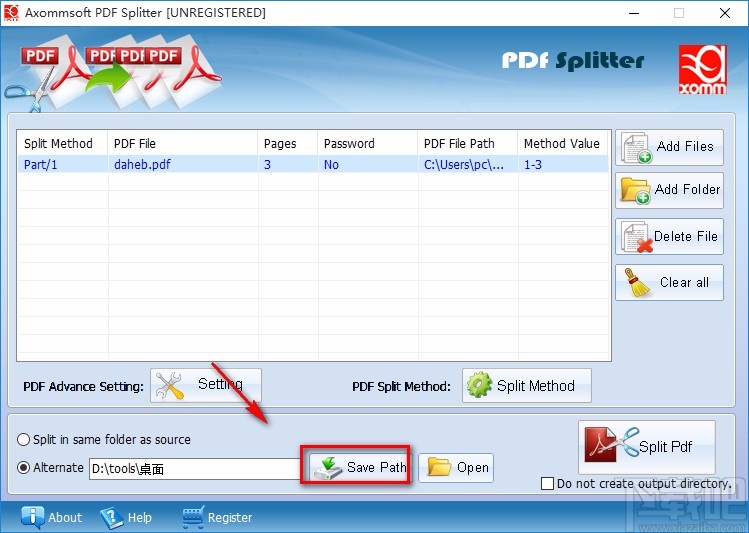This screenshot has width=749, height=533.
Task: Click the Save Path button
Action: click(x=360, y=468)
